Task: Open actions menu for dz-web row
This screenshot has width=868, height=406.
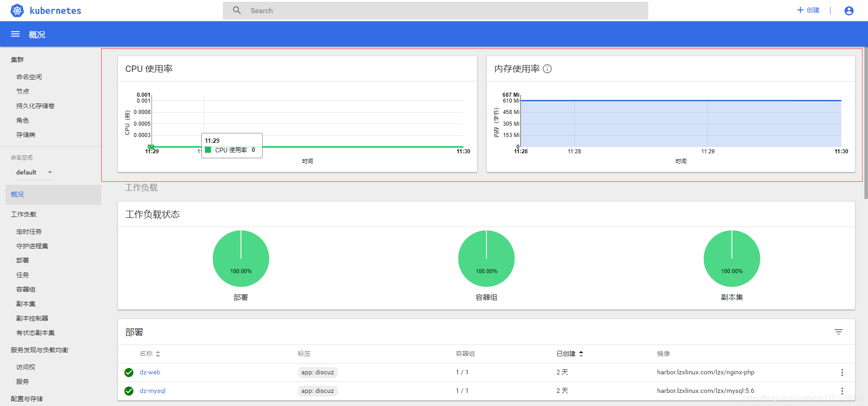Action: pos(842,373)
